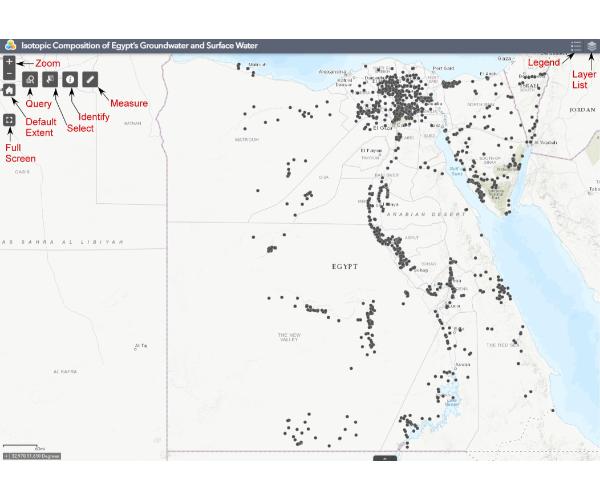Viewport: 600px width, 500px height.
Task: Return map to default extent (home icon)
Action: tap(9, 89)
